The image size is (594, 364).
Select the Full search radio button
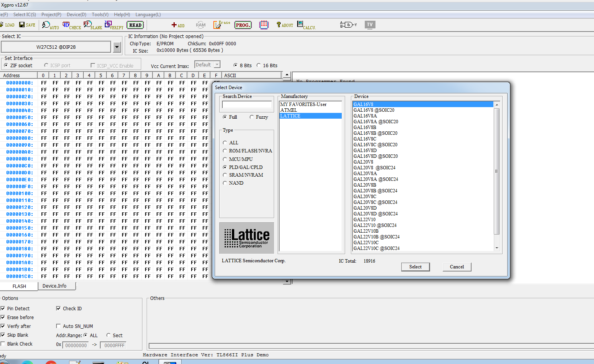225,117
